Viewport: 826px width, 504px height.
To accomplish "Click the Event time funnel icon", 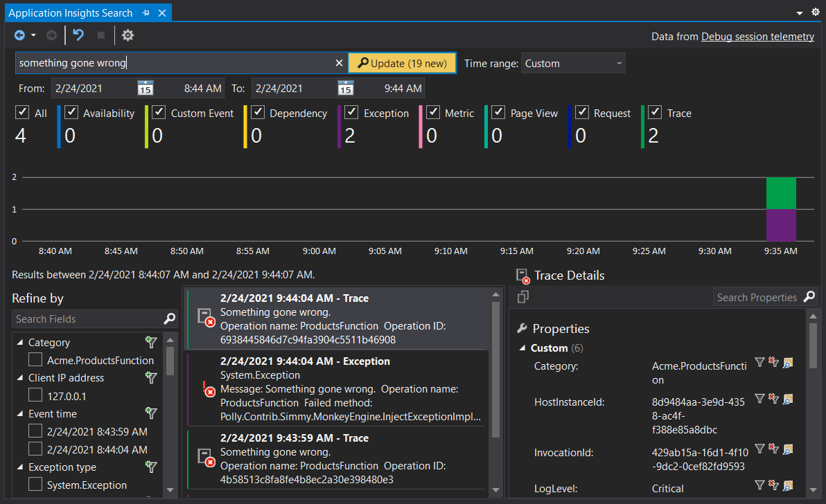I will point(151,413).
